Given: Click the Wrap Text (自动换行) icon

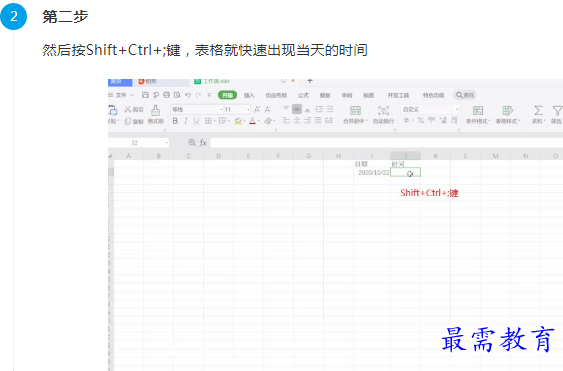Looking at the screenshot, I should [x=383, y=110].
